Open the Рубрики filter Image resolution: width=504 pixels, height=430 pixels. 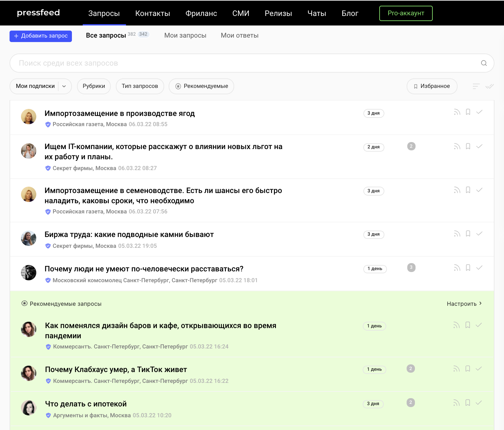[x=94, y=86]
